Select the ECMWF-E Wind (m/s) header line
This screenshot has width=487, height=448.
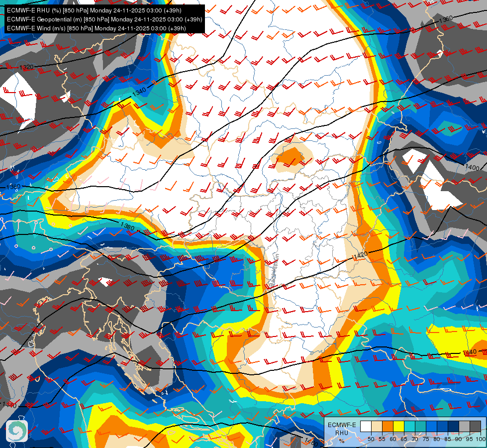point(97,28)
